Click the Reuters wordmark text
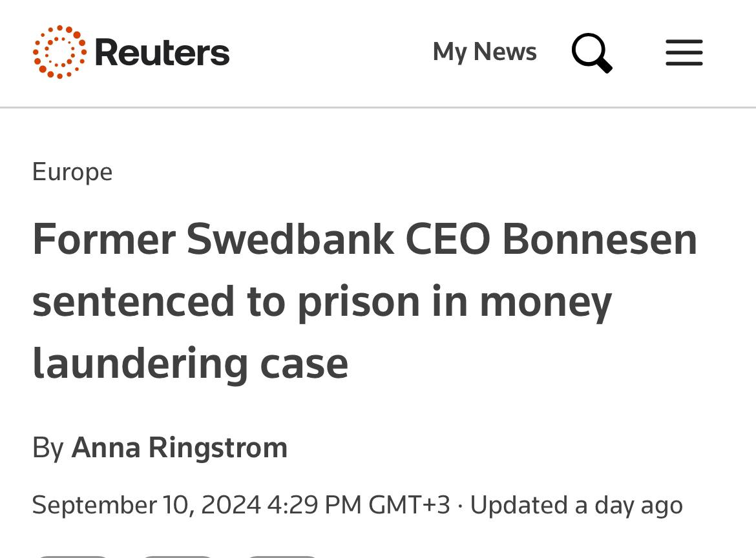 [162, 52]
